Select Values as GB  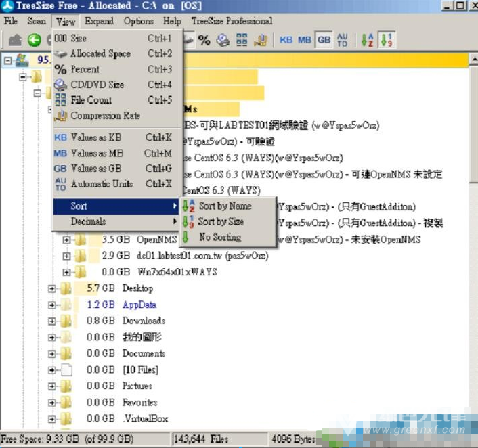pos(117,169)
